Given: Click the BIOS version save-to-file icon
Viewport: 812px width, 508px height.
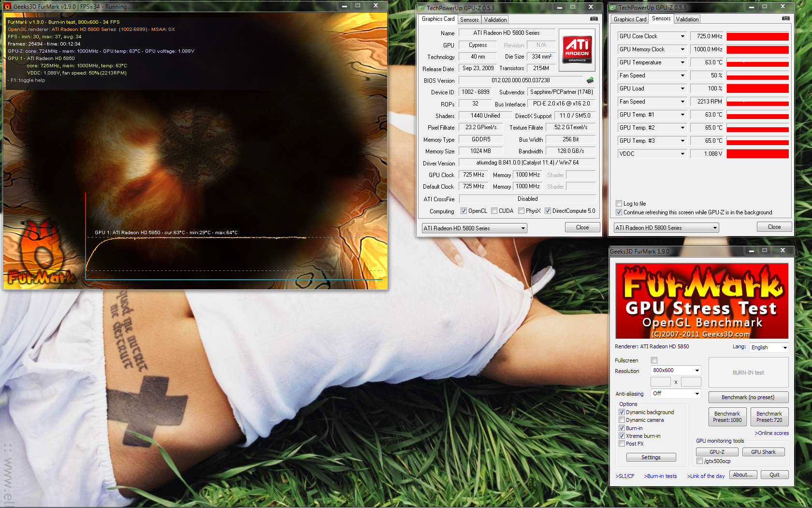Looking at the screenshot, I should point(590,80).
